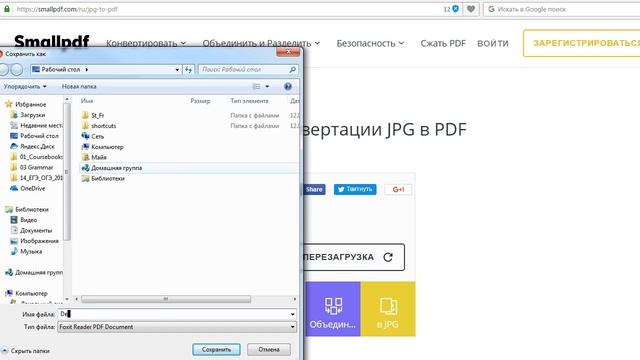The height and width of the screenshot is (360, 640).
Task: Click the dialog forward navigation button
Action: point(17,70)
